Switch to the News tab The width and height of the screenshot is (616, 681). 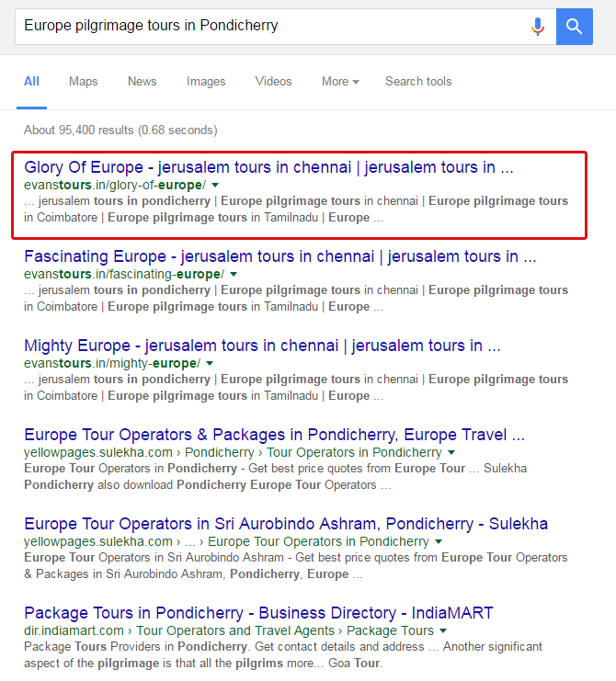pyautogui.click(x=142, y=82)
